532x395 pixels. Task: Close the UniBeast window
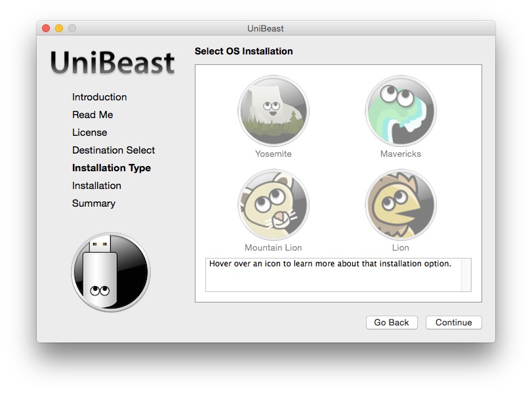pos(46,28)
